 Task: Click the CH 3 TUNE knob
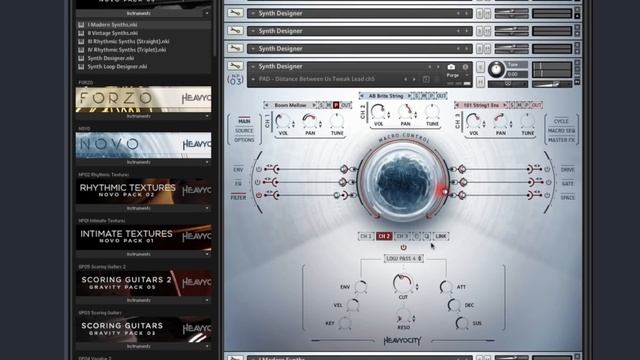point(527,121)
